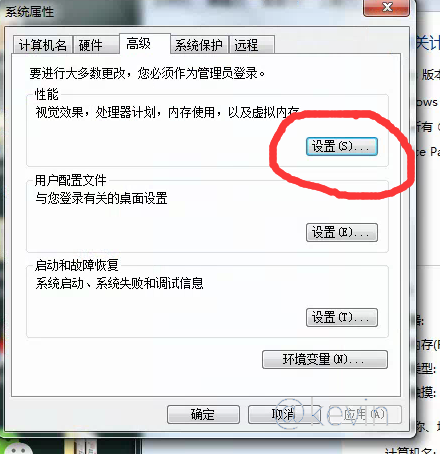Switch to the 远程 tab
440x454 pixels.
(252, 45)
